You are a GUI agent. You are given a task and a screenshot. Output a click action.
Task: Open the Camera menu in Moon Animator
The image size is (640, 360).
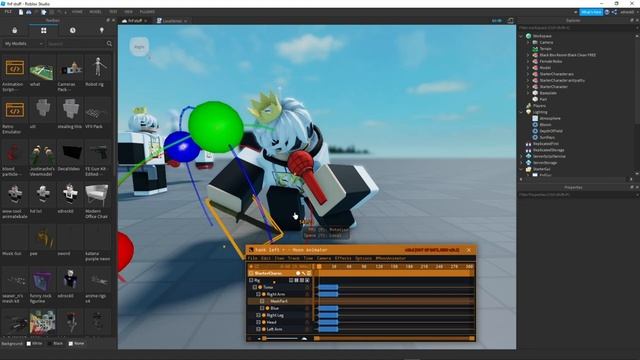[324, 258]
